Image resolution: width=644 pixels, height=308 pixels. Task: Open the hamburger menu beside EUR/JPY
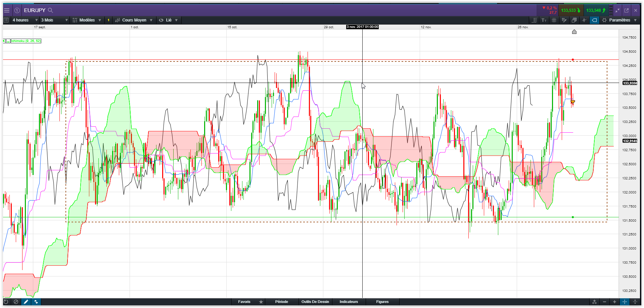coord(6,10)
